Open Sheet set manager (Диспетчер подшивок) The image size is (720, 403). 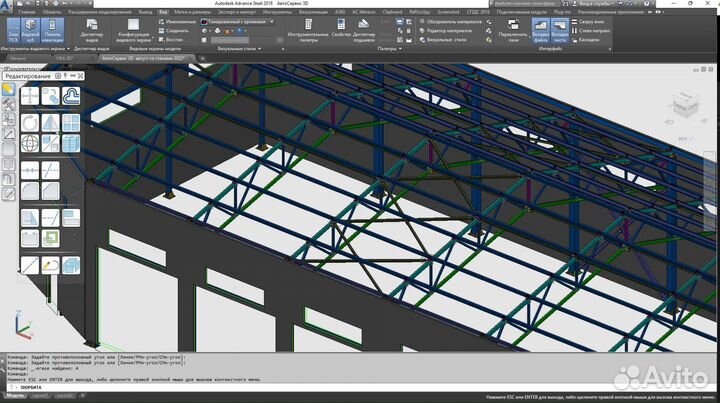point(364,31)
